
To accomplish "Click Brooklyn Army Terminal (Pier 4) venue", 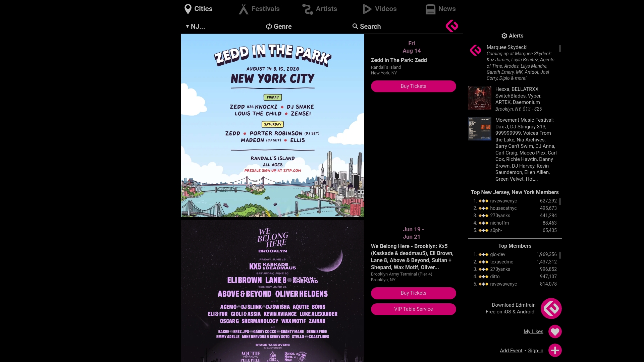I will click(x=401, y=274).
